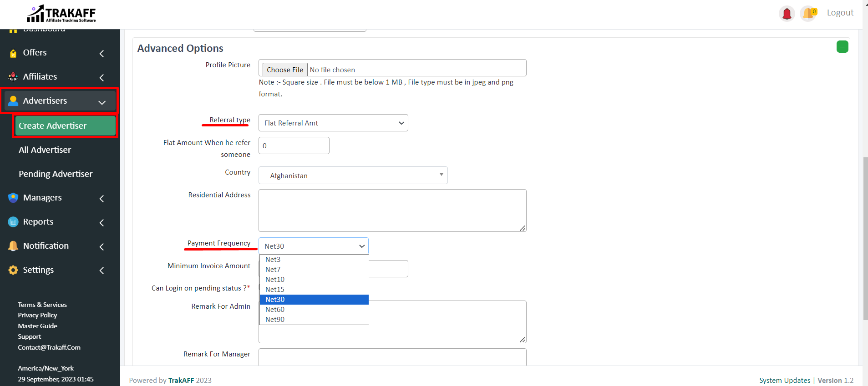The height and width of the screenshot is (386, 868).
Task: Open the Support link
Action: point(29,336)
